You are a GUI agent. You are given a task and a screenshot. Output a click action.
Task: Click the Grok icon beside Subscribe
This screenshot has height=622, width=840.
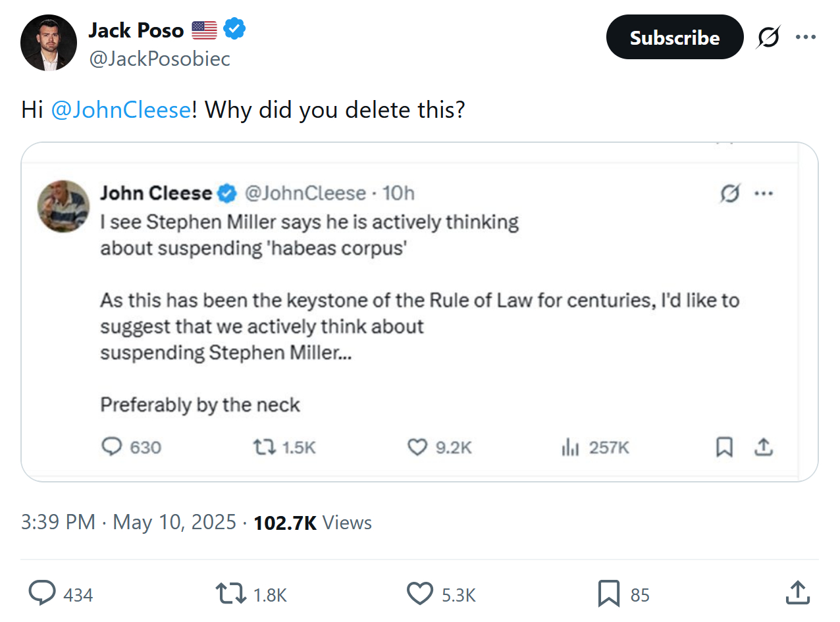click(x=768, y=38)
